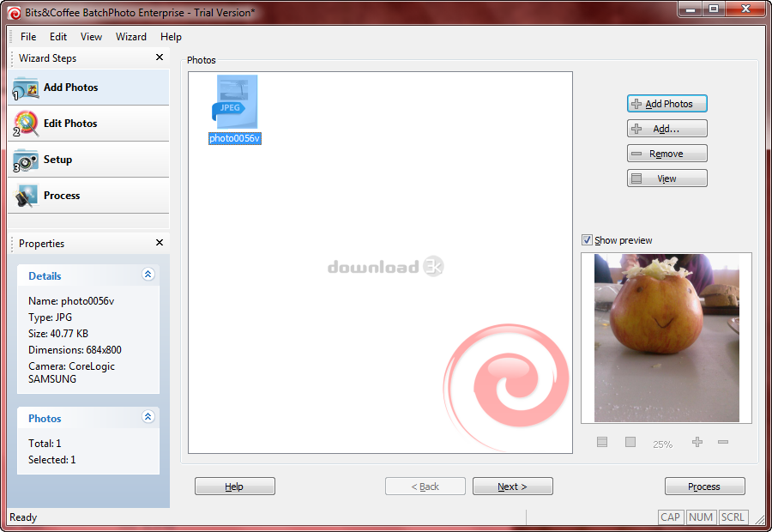Click the photo0056v file name label
Viewport: 772px width, 532px height.
pyautogui.click(x=235, y=138)
